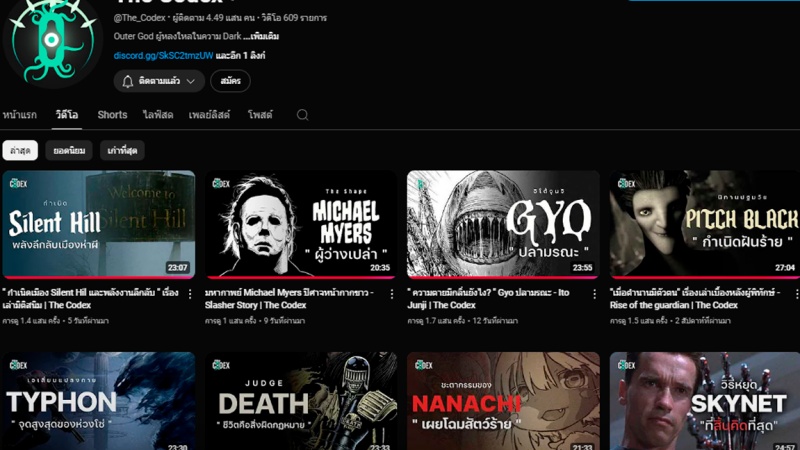This screenshot has width=800, height=450.
Task: Open the NANACHI video thumbnail
Action: 503,401
